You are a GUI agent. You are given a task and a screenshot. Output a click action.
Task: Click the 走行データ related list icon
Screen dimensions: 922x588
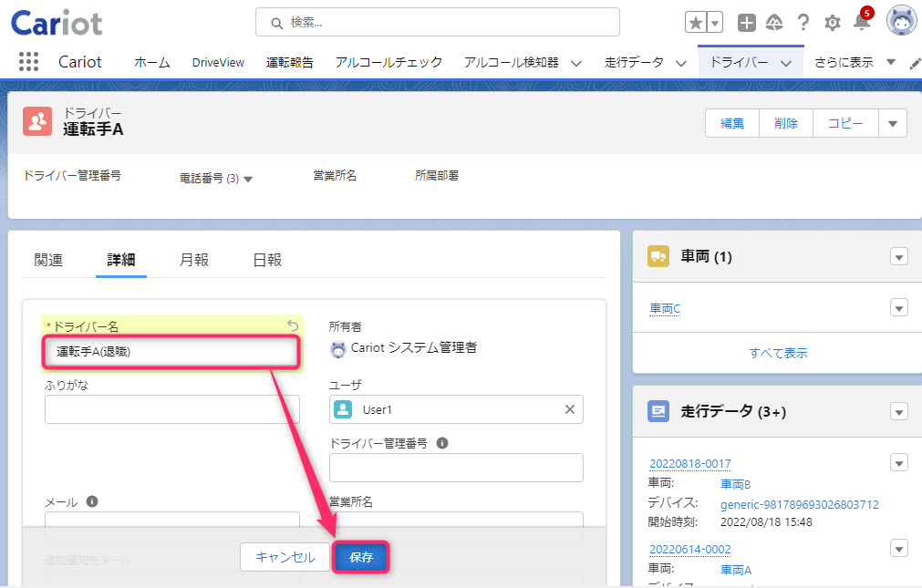(x=658, y=411)
